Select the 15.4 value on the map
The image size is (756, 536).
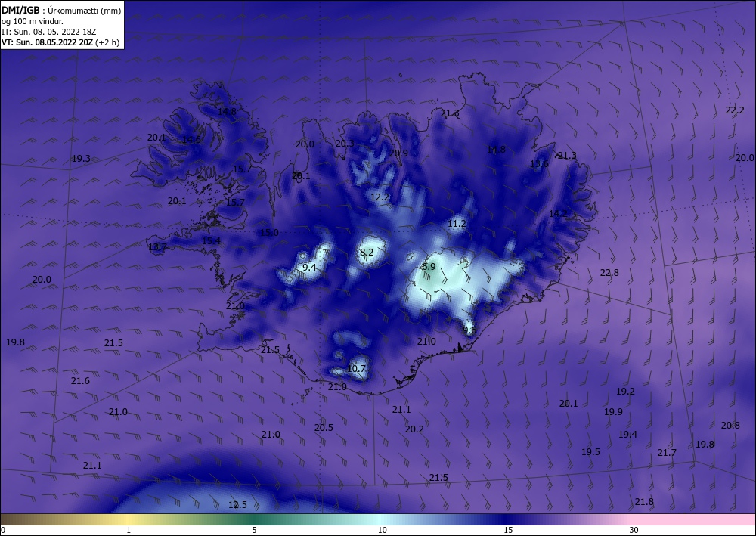(211, 240)
